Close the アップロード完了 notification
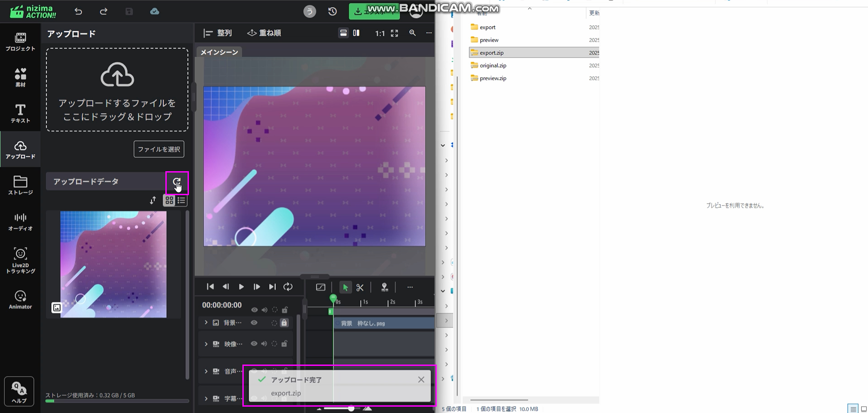The width and height of the screenshot is (868, 413). 421,379
